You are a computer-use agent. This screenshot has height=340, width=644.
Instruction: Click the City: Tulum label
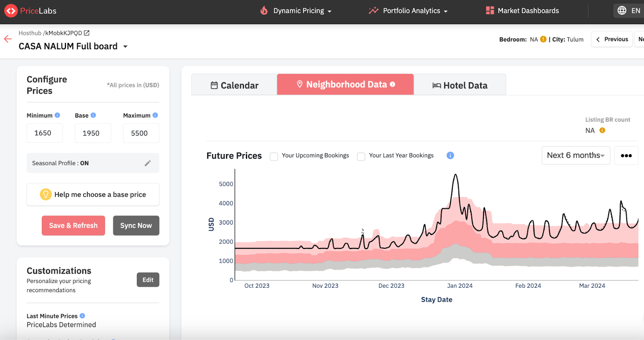click(x=568, y=39)
